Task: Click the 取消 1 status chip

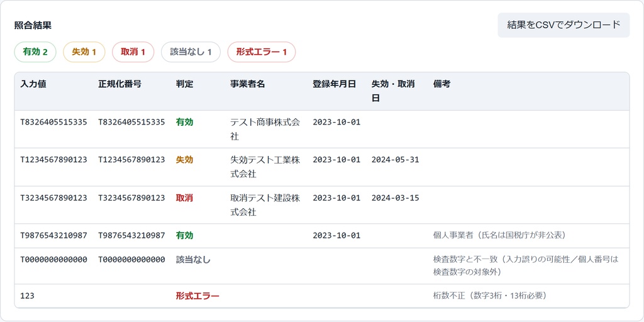Action: 133,52
